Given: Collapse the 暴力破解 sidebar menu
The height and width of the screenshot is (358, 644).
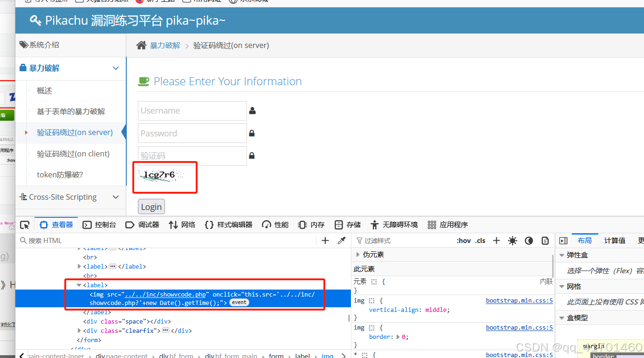Looking at the screenshot, I should [70, 68].
